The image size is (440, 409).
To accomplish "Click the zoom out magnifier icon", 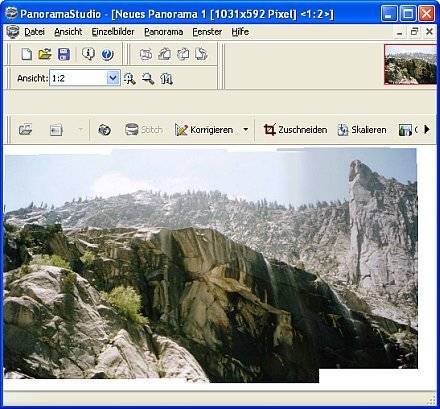I will (x=148, y=79).
